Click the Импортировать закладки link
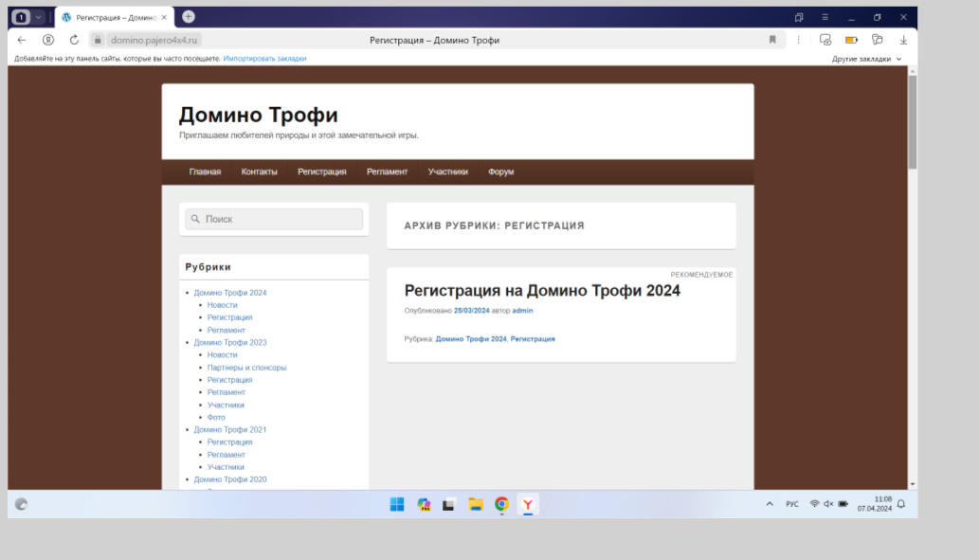The image size is (979, 560). [x=264, y=59]
